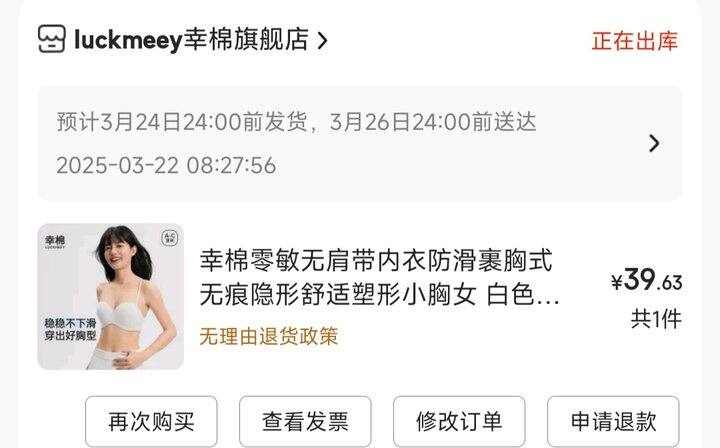Request refund via 申请退款 button
720x448 pixels.
[x=613, y=421]
